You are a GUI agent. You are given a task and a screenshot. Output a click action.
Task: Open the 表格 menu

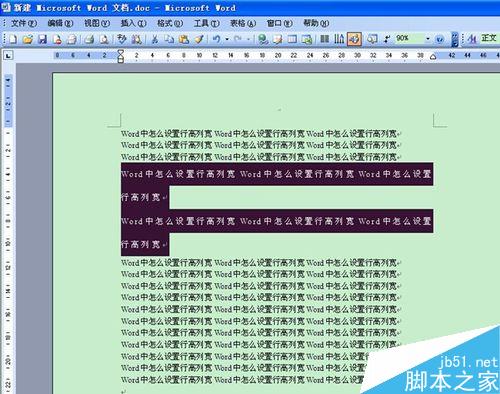pos(243,23)
